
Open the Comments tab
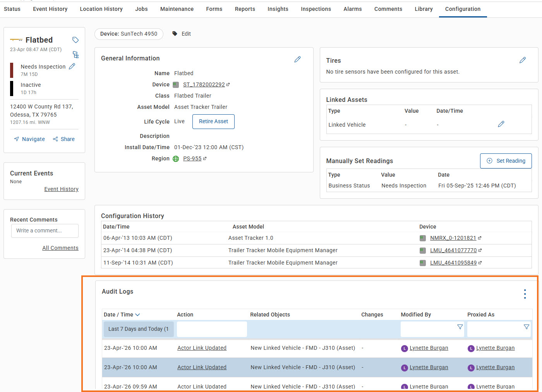[x=388, y=9]
